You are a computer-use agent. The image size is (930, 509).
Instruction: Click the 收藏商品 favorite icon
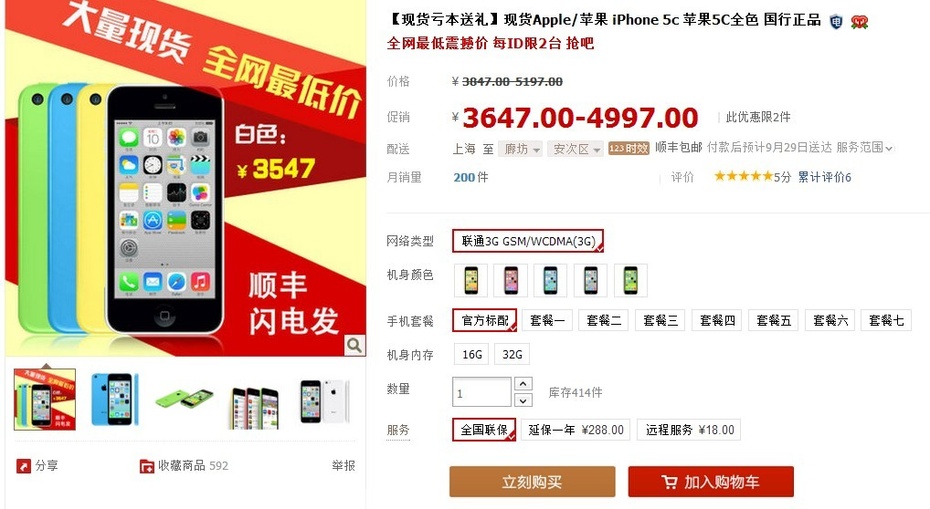click(146, 466)
